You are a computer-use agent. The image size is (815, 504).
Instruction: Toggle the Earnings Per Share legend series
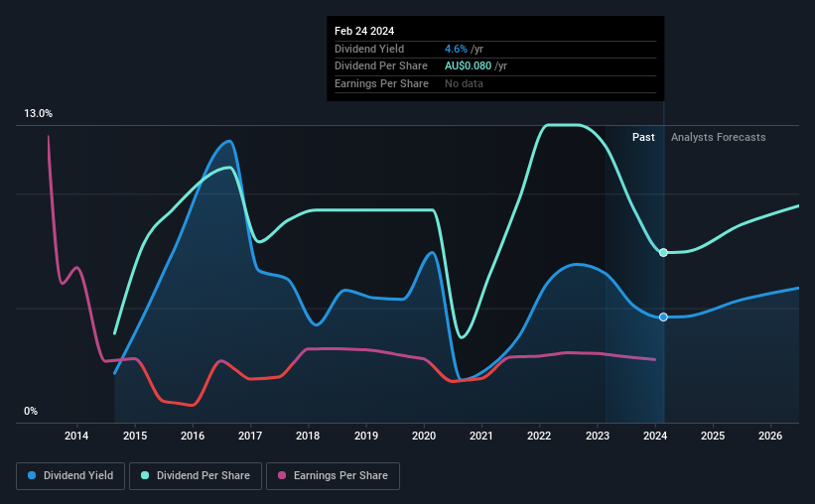pos(333,476)
